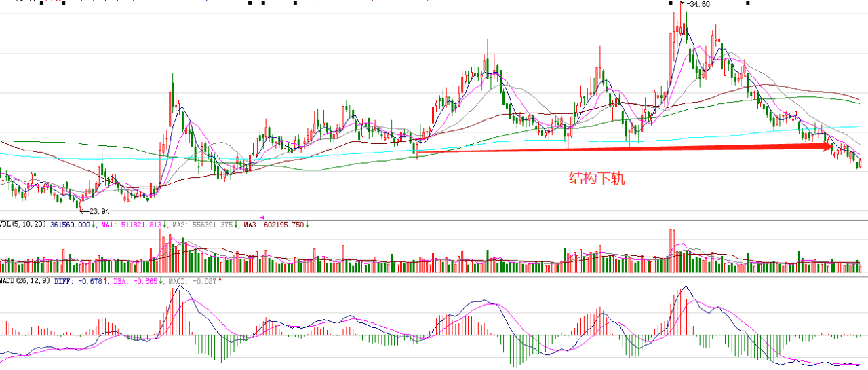Click the MA3: 602195.750 volume average readout
The width and height of the screenshot is (868, 370).
pyautogui.click(x=274, y=225)
